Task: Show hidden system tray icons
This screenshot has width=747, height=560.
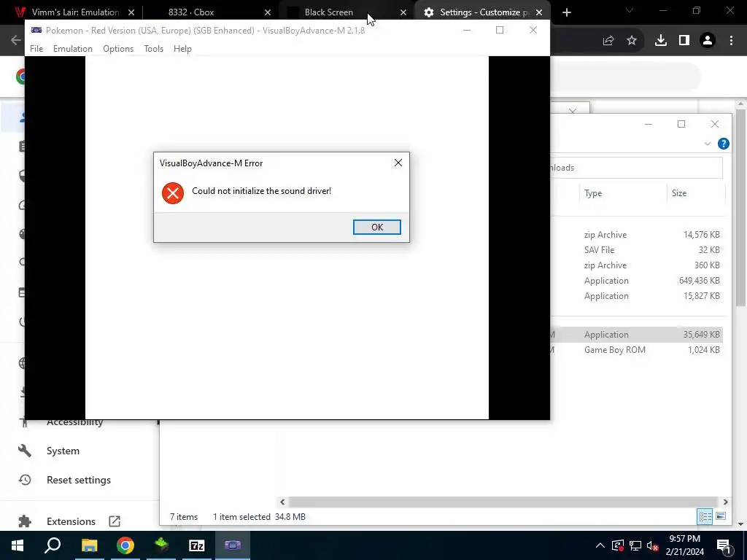Action: 600,545
